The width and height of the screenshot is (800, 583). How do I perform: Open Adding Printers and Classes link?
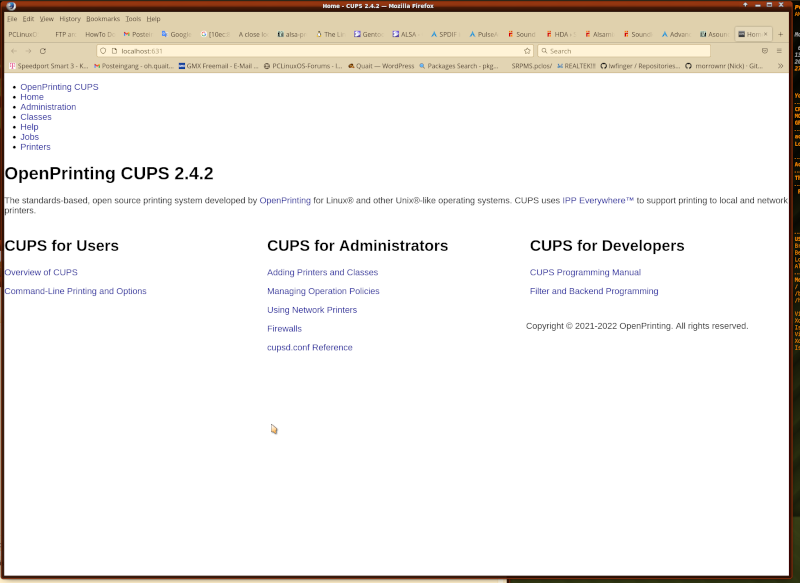click(322, 272)
